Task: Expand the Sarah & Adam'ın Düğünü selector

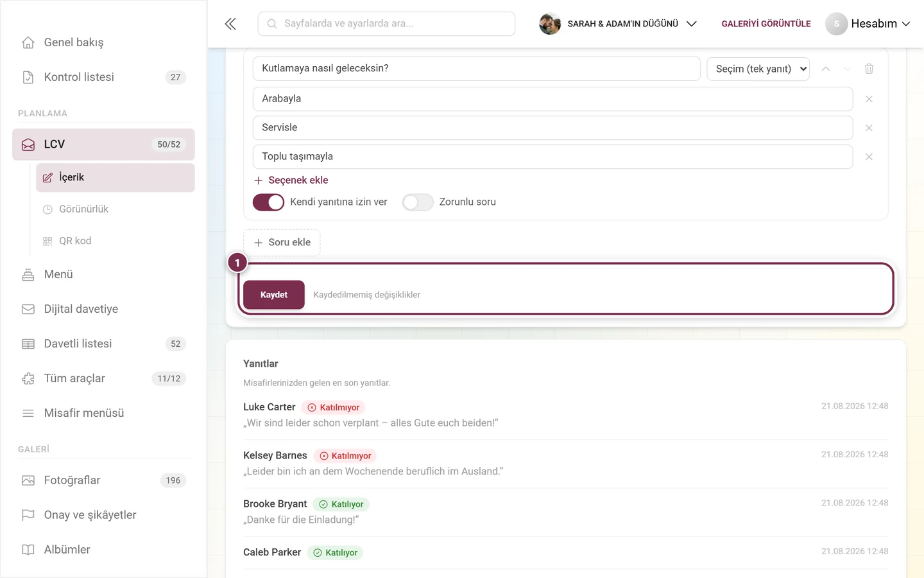Action: pos(619,24)
